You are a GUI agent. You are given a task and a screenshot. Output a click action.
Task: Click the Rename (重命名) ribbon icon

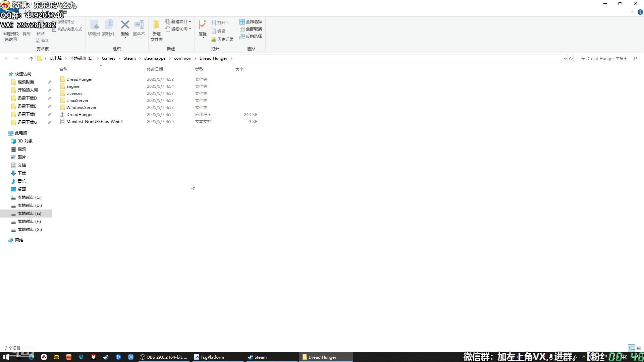pyautogui.click(x=139, y=28)
